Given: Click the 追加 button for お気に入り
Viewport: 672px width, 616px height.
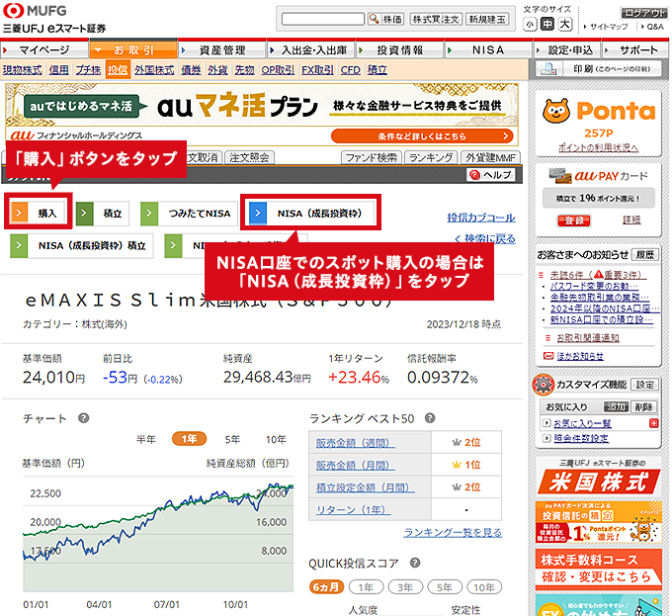Looking at the screenshot, I should click(616, 406).
